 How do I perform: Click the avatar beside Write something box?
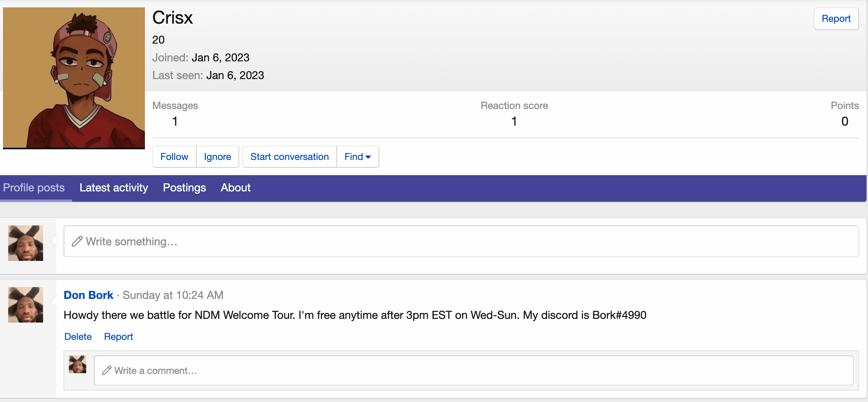coord(26,243)
